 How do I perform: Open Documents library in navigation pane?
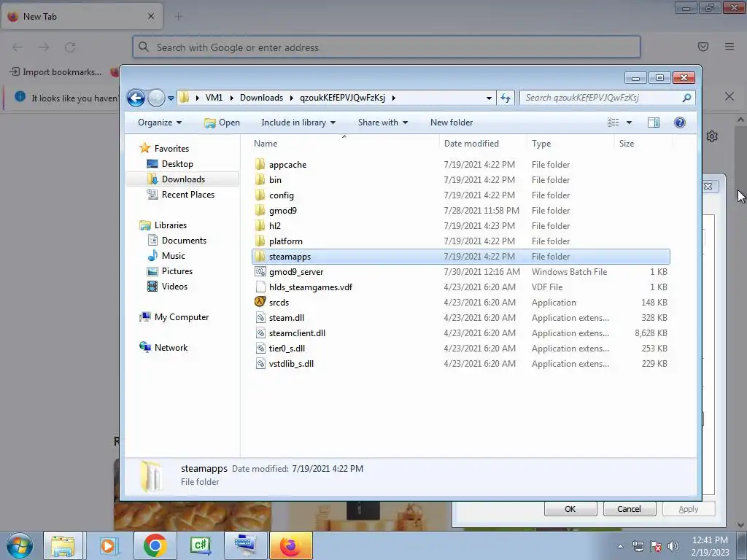pos(184,241)
